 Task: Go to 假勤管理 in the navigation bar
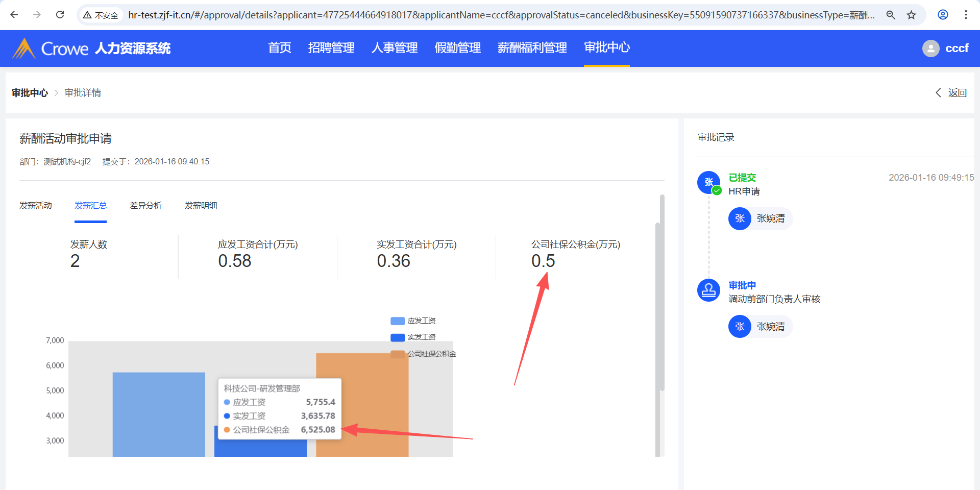457,48
